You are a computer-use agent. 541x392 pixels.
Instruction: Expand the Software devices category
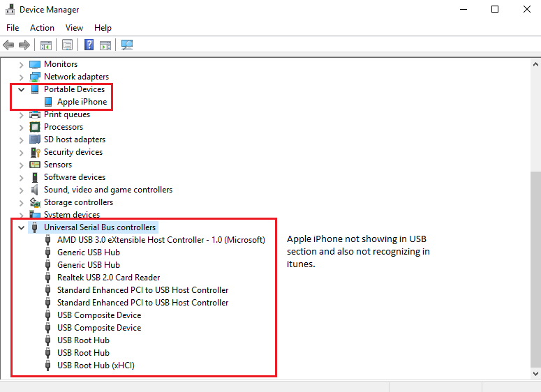tap(21, 178)
